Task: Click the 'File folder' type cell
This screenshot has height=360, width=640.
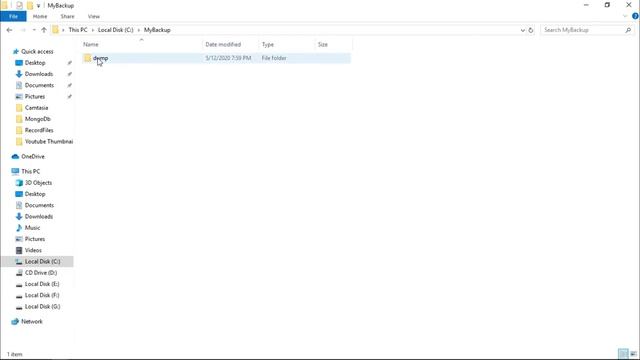Action: (274, 58)
